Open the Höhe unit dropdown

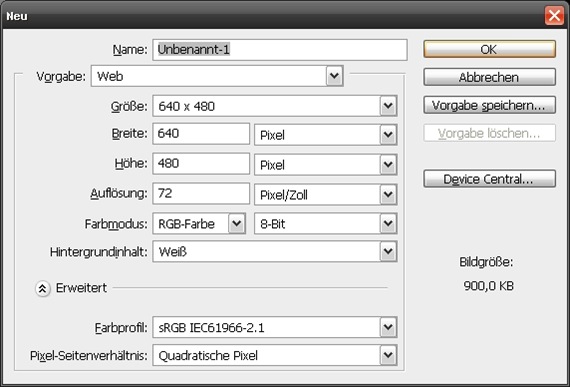(325, 165)
